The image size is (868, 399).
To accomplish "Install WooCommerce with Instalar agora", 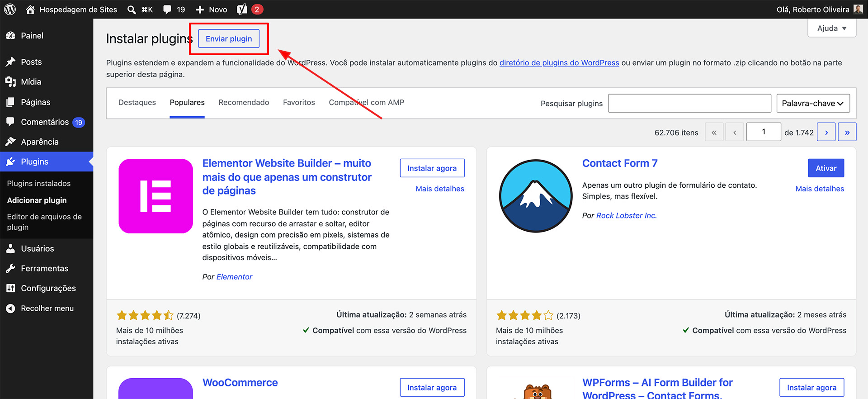I will [432, 387].
